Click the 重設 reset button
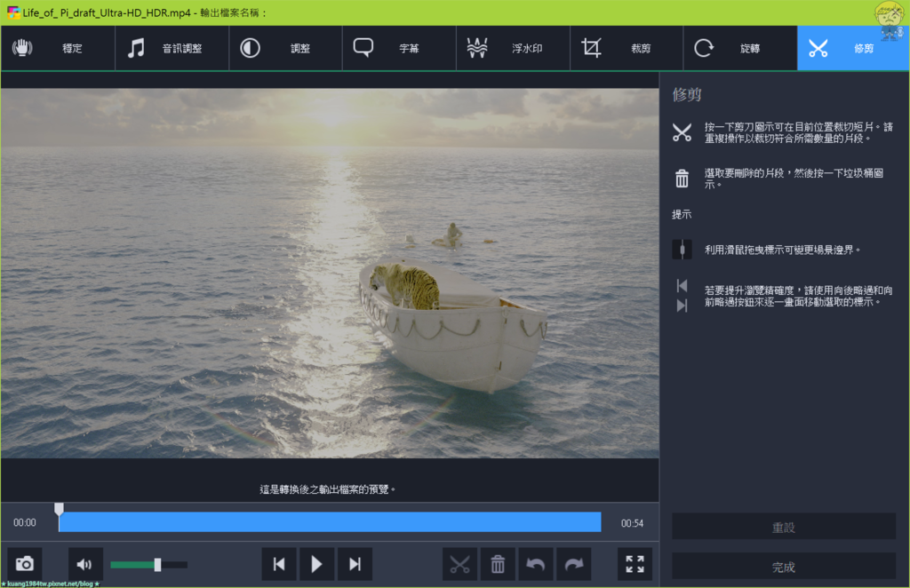This screenshot has height=588, width=910. coord(784,527)
